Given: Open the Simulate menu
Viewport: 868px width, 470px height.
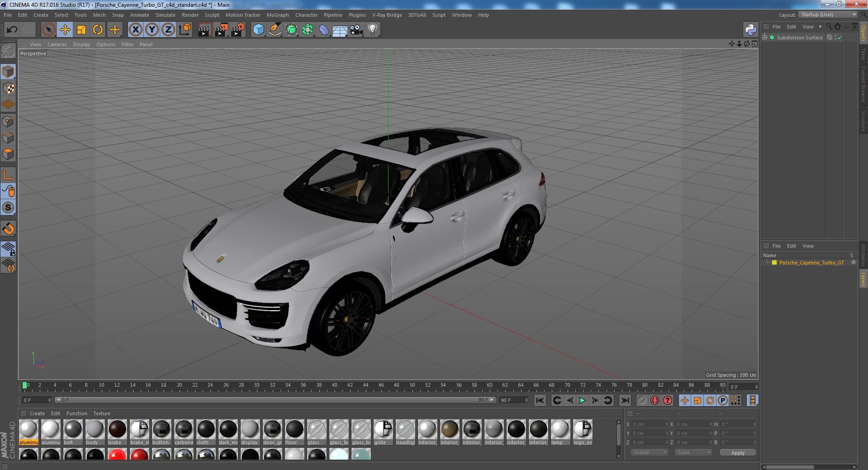Looking at the screenshot, I should tap(166, 15).
